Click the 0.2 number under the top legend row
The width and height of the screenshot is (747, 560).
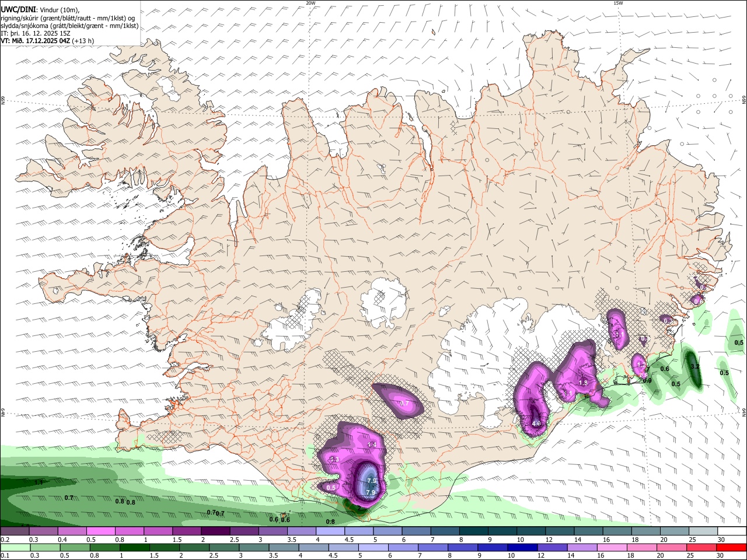pos(4,540)
